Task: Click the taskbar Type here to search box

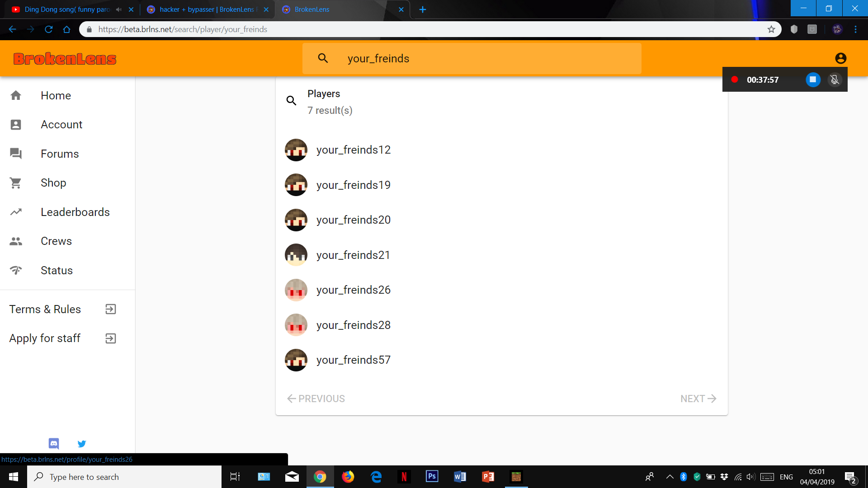Action: pyautogui.click(x=124, y=477)
